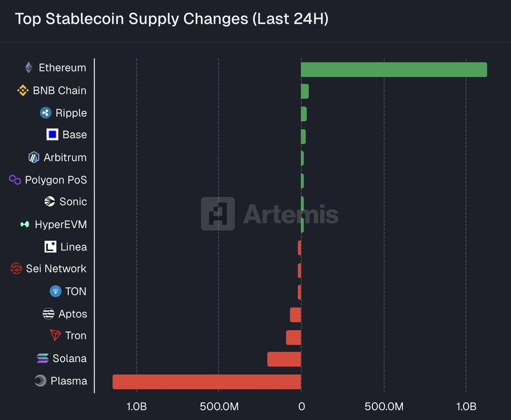511x420 pixels.
Task: Click the Artemis watermark logo
Action: [218, 214]
